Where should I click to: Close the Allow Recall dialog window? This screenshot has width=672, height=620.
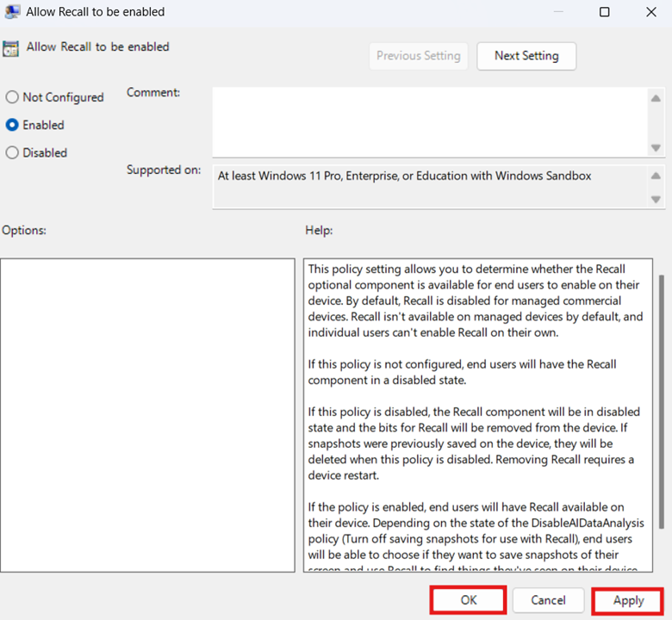tap(651, 12)
